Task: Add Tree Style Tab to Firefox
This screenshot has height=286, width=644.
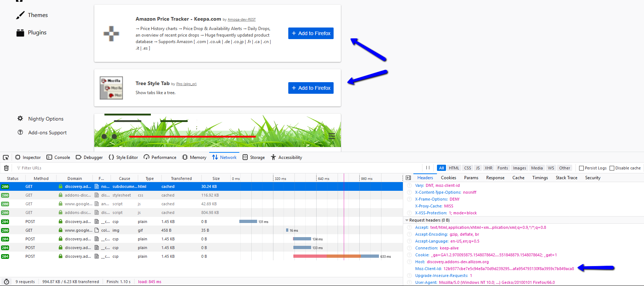Action: tap(311, 88)
